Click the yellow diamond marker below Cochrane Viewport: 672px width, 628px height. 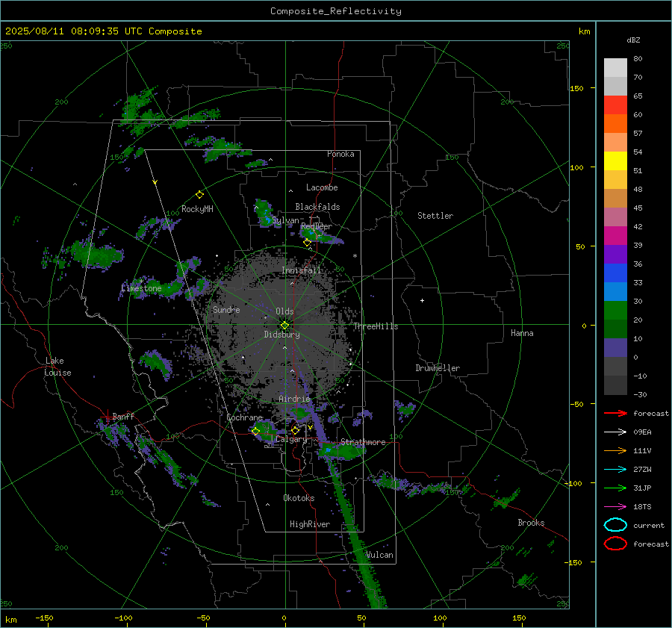pyautogui.click(x=256, y=431)
